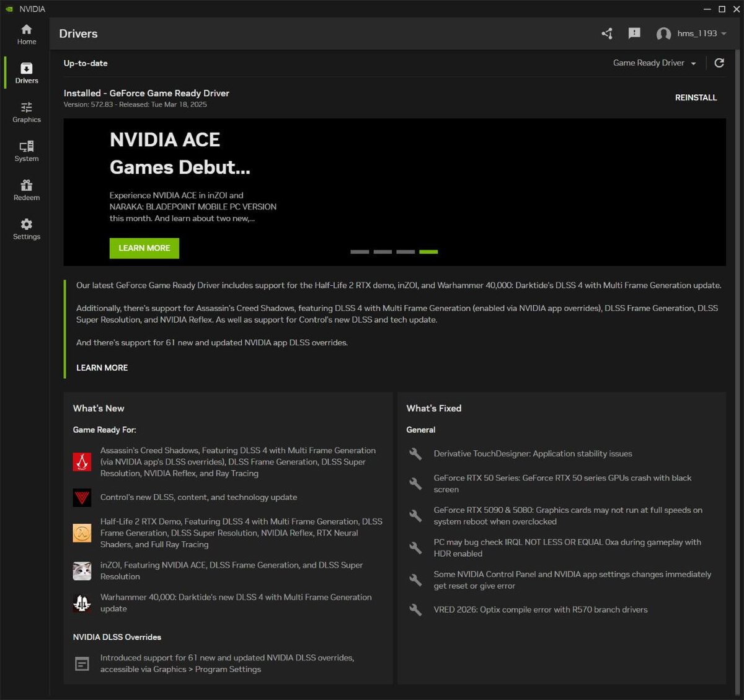
Task: Click the REINSTALL driver button
Action: pos(696,97)
